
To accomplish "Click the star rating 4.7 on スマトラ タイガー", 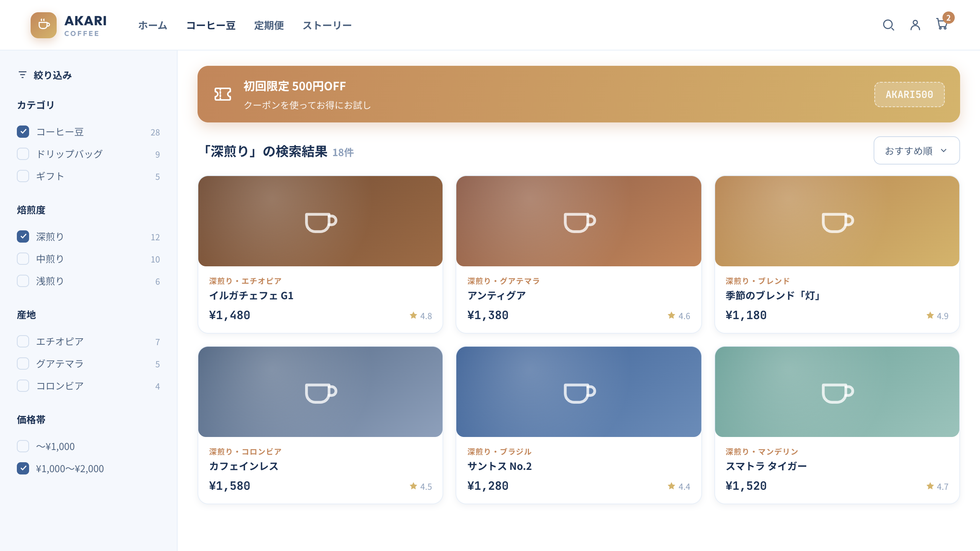I will click(938, 486).
